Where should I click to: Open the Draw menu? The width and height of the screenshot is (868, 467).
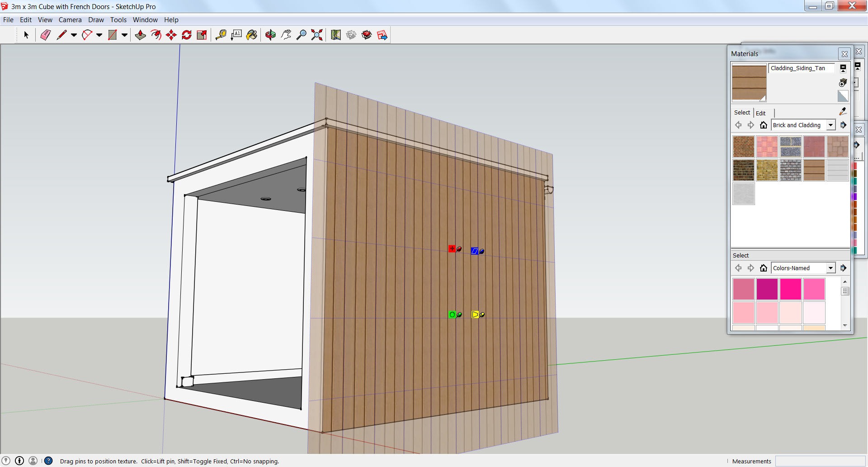(x=96, y=20)
